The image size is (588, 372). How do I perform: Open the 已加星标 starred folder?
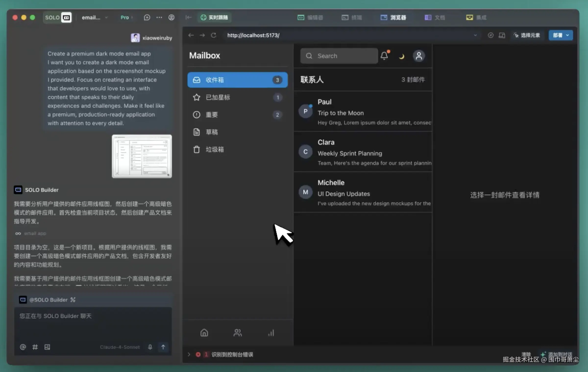(237, 97)
